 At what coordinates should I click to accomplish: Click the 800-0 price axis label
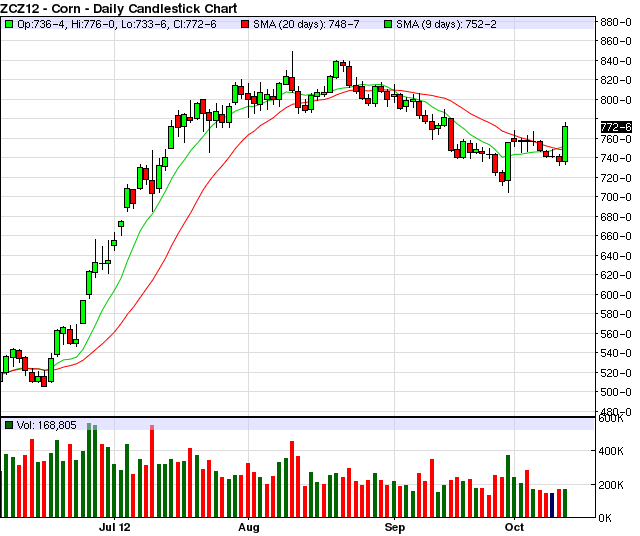pos(616,100)
